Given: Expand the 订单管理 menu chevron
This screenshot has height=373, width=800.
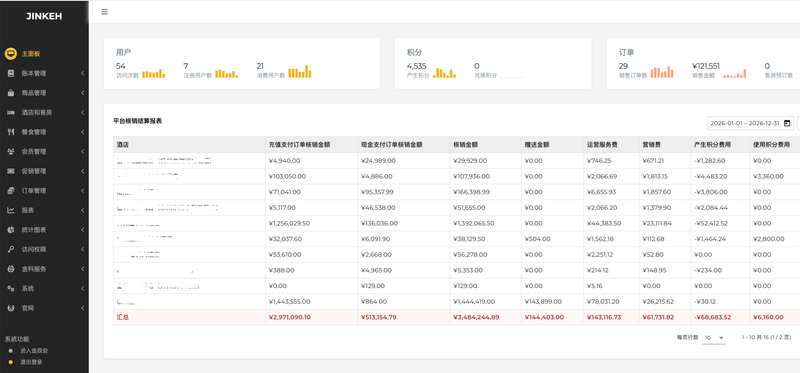Looking at the screenshot, I should (82, 191).
